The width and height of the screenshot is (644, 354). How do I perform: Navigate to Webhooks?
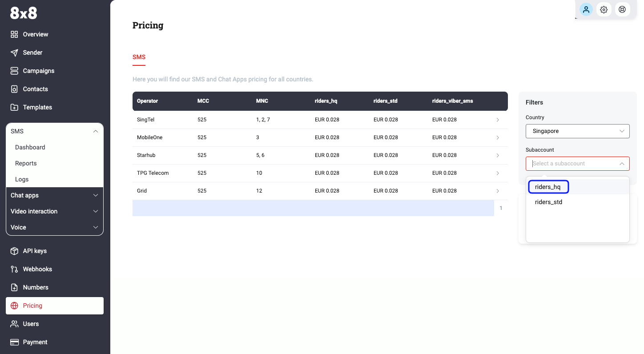point(37,269)
